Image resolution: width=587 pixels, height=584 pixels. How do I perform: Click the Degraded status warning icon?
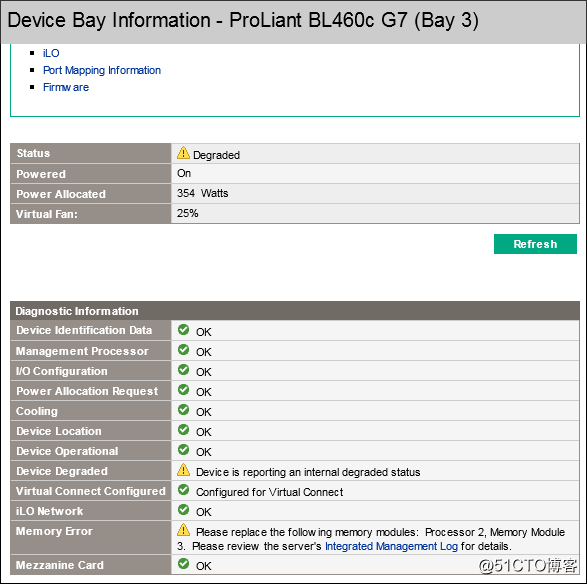pyautogui.click(x=183, y=153)
